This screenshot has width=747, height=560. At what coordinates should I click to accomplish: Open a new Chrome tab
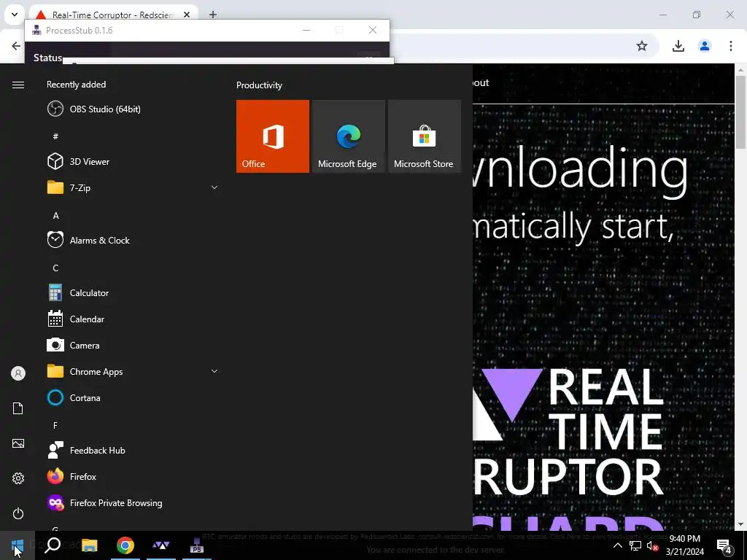click(213, 15)
